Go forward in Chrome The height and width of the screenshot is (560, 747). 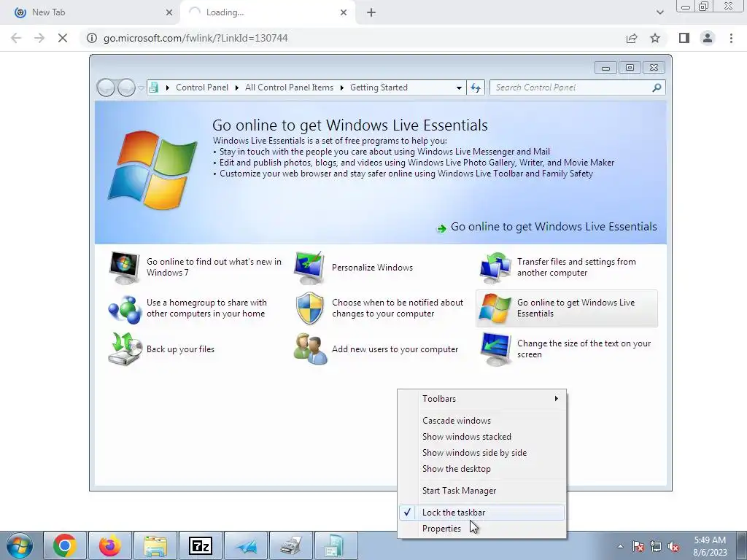coord(39,38)
